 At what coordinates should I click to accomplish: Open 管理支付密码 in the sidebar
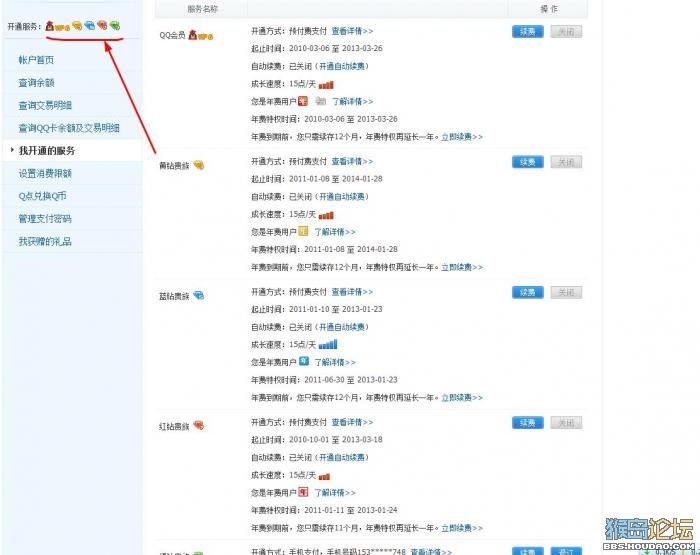45,219
